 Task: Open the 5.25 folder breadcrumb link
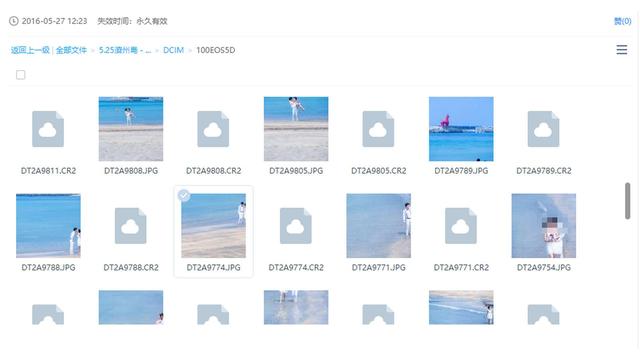(125, 50)
